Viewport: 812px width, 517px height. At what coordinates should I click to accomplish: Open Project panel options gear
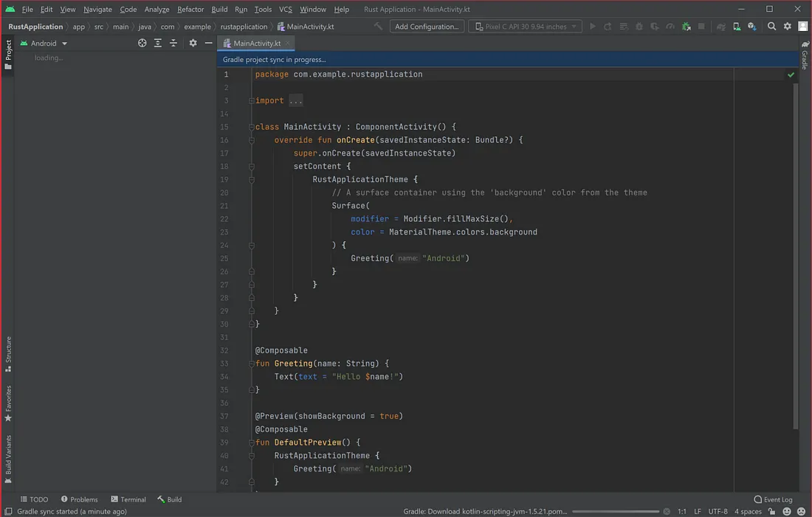click(193, 43)
